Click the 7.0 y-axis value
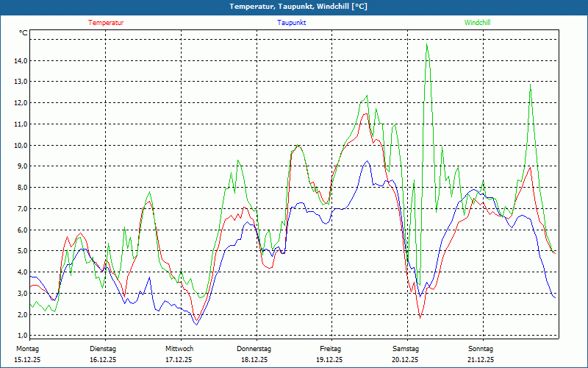The height and width of the screenshot is (368, 588). pyautogui.click(x=22, y=209)
